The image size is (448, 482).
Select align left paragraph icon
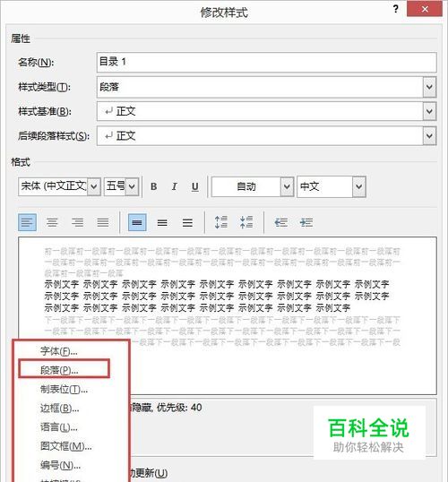pos(28,222)
